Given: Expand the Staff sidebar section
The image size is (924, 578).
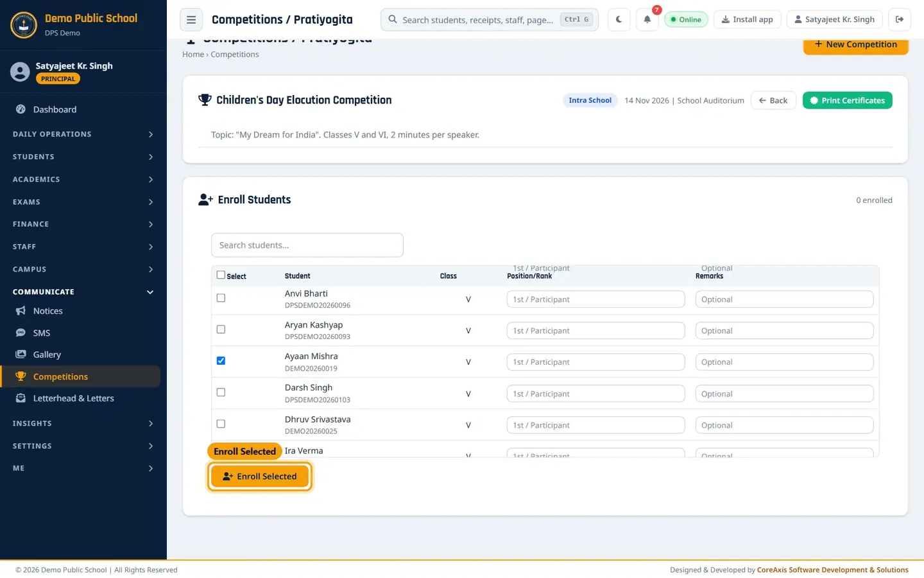Looking at the screenshot, I should pyautogui.click(x=83, y=247).
